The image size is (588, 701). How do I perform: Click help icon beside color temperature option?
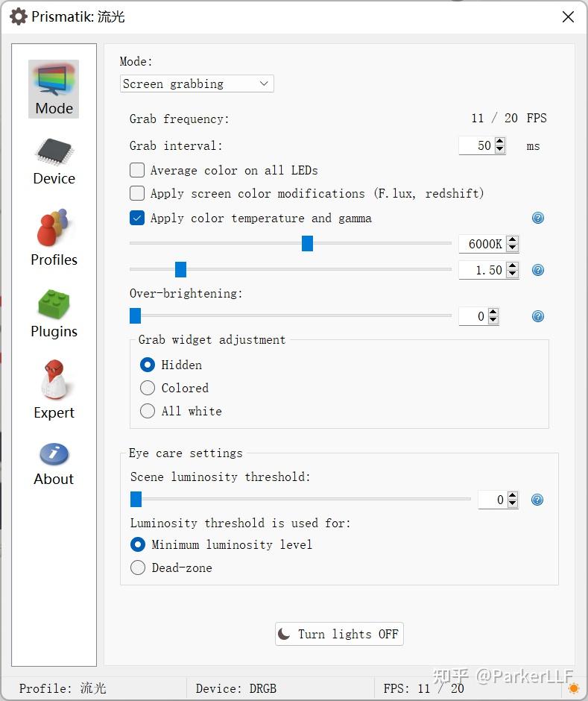538,218
